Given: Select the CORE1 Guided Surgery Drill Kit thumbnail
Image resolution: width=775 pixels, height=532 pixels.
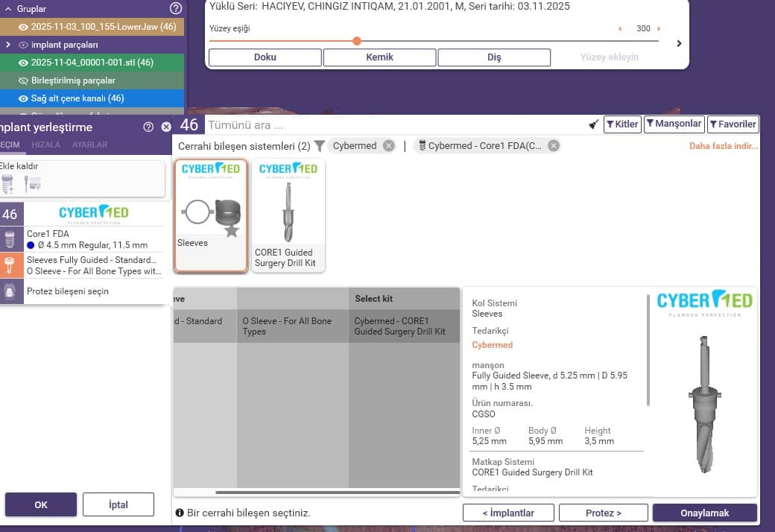Looking at the screenshot, I should coord(288,215).
